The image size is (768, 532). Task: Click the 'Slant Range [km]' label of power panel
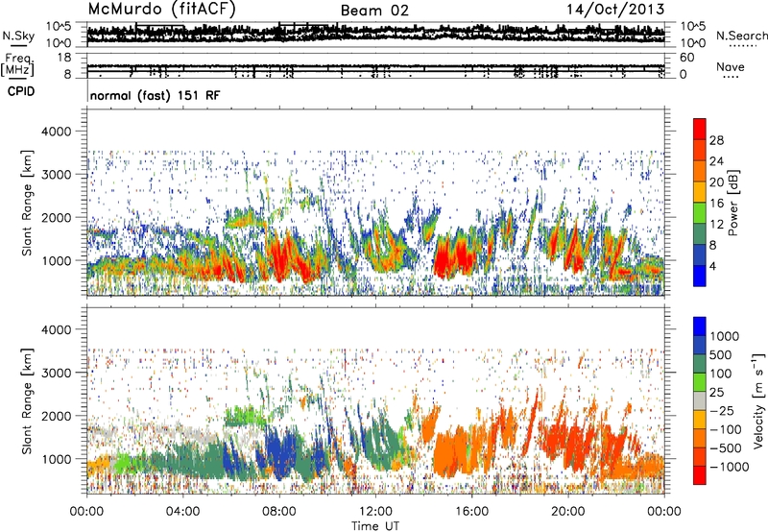pos(27,203)
